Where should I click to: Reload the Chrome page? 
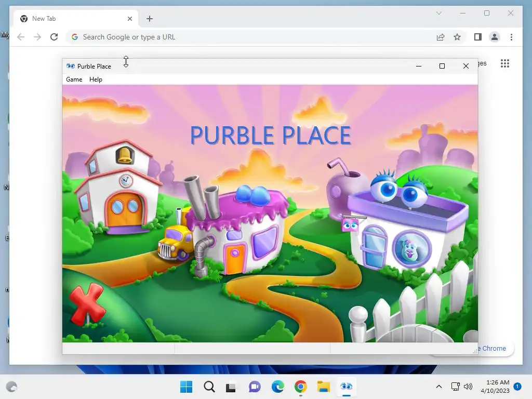(x=54, y=37)
